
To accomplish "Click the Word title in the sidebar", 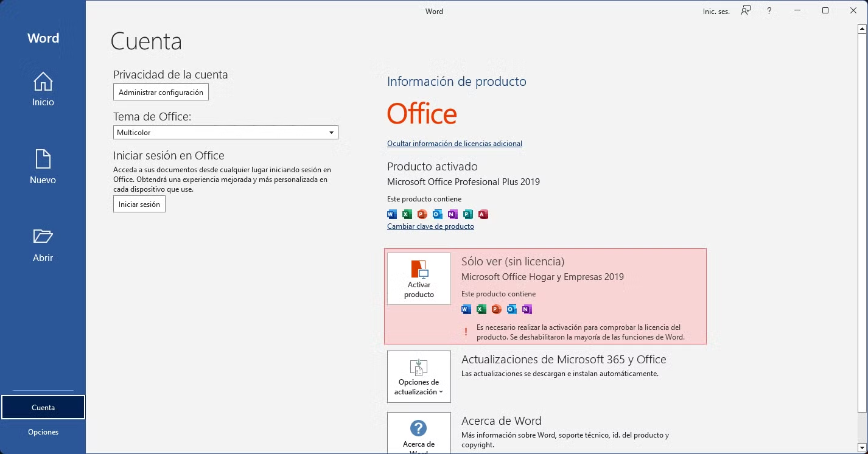I will [x=43, y=38].
